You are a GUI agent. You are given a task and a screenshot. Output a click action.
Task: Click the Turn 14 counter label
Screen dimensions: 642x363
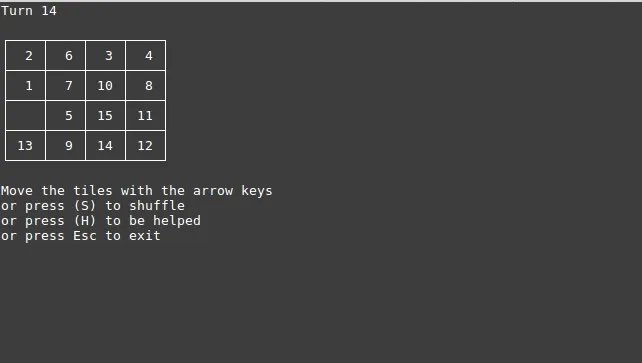29,11
